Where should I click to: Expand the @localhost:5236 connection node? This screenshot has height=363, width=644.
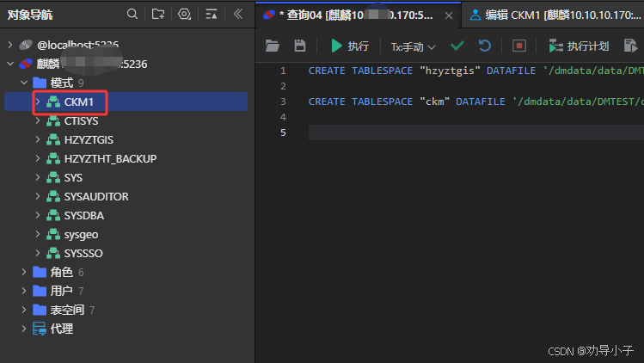tap(10, 45)
